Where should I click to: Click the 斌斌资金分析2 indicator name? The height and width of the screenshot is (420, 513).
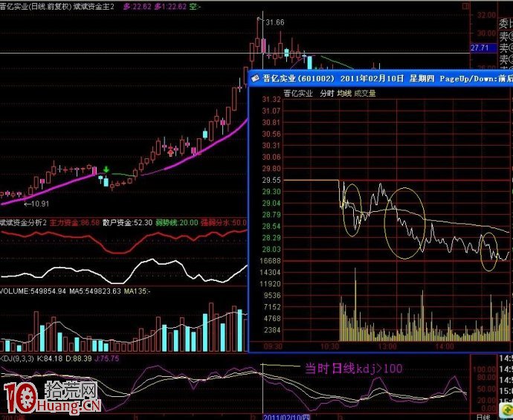(23, 223)
